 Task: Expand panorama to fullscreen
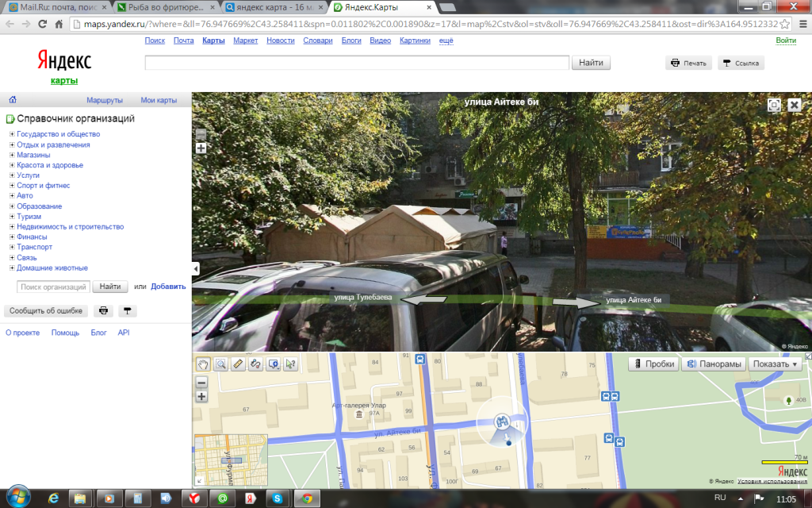[x=774, y=105]
